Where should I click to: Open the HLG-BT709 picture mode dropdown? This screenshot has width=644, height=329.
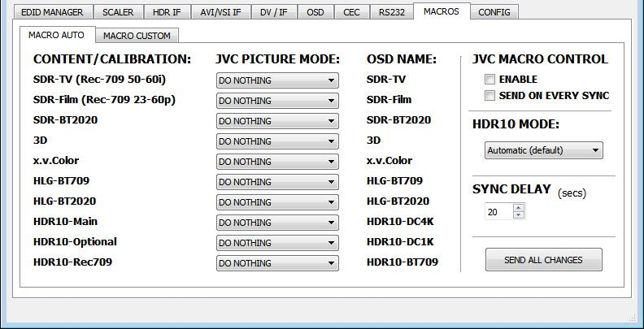point(277,182)
